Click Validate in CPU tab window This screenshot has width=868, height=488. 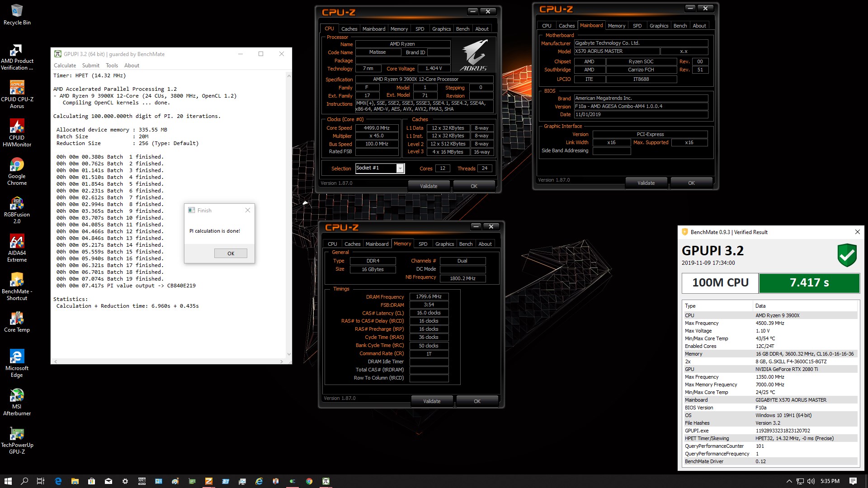[429, 186]
